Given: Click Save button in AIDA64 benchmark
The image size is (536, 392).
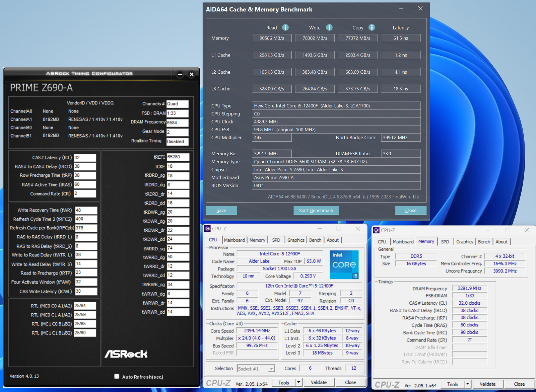Looking at the screenshot, I should click(221, 210).
